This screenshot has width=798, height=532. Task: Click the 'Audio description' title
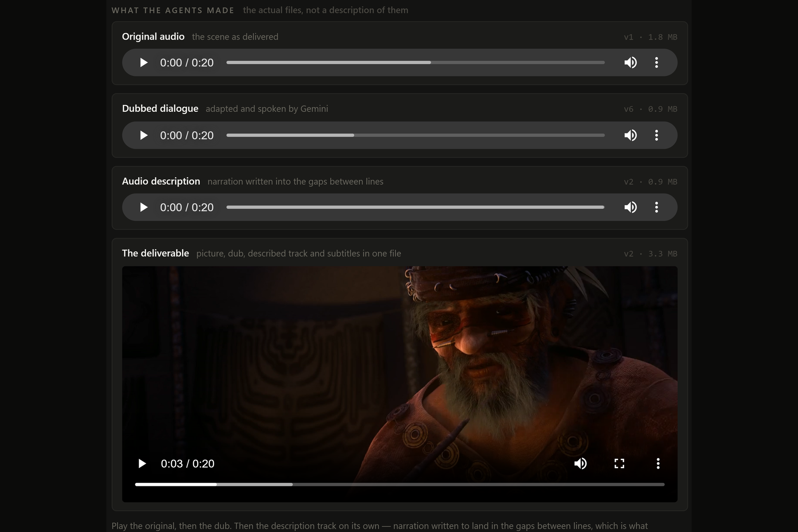coord(161,181)
